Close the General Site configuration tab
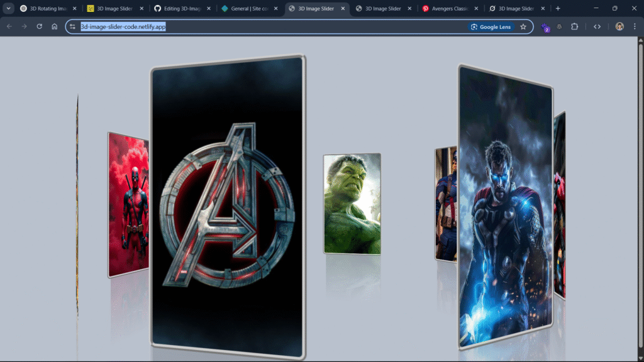The height and width of the screenshot is (362, 644). [x=275, y=8]
